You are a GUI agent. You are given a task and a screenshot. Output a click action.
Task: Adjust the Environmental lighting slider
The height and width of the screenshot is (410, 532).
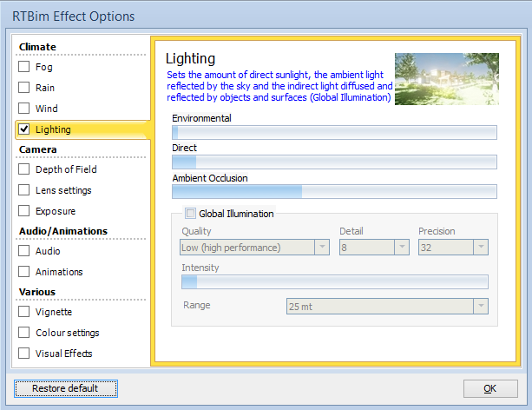[x=334, y=133]
